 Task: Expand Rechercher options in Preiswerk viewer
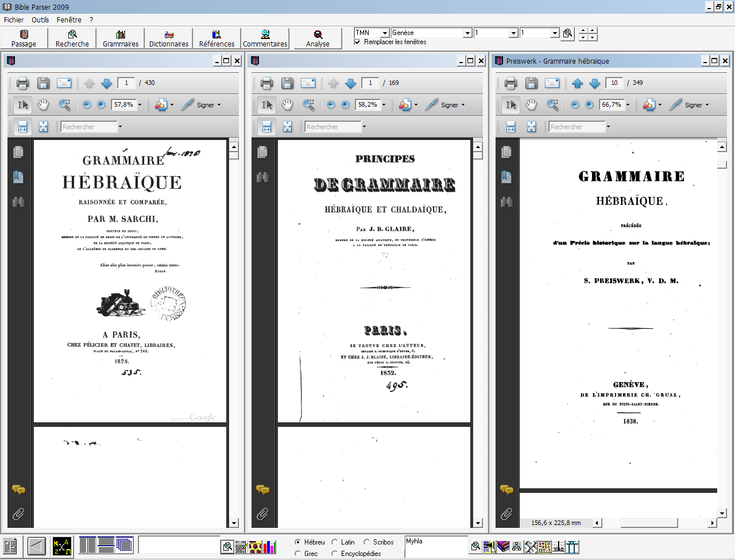[608, 127]
